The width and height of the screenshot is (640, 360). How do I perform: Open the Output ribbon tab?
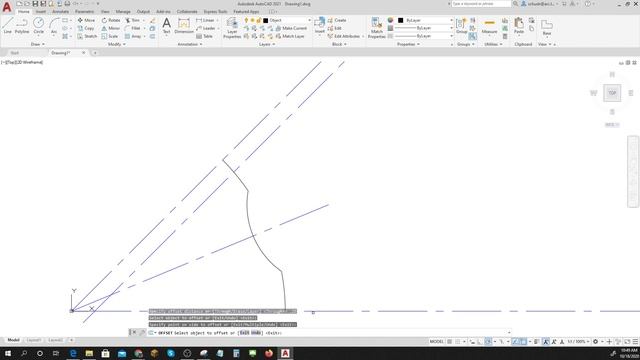(143, 12)
